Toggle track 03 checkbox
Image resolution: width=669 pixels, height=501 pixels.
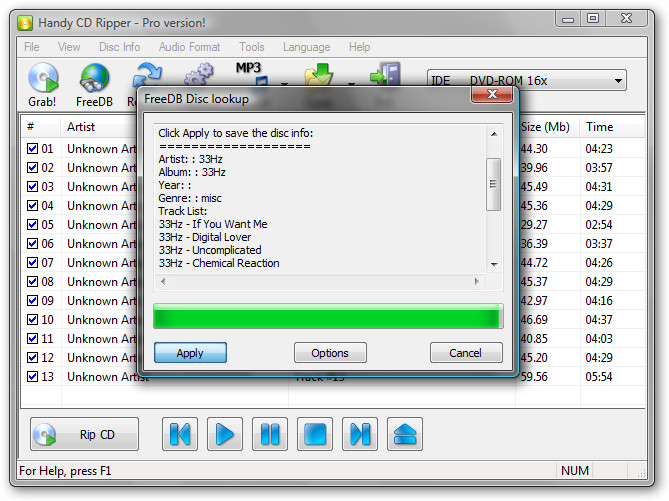tap(32, 186)
